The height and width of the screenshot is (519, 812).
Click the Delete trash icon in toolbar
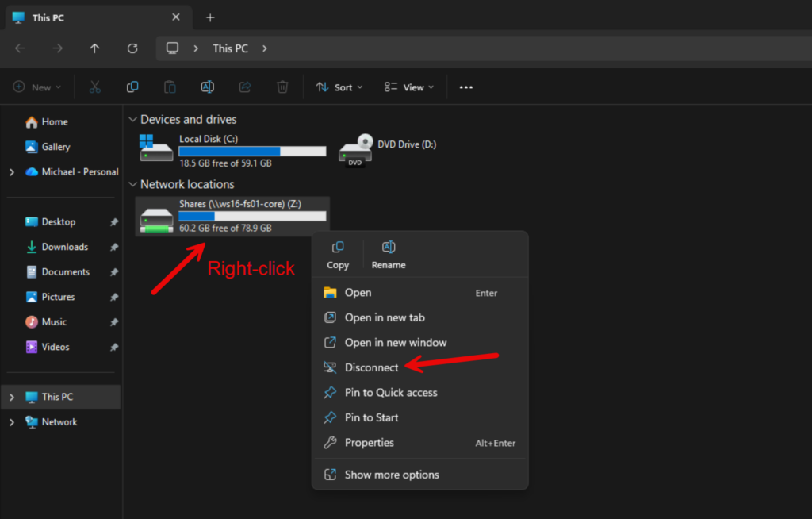point(282,87)
